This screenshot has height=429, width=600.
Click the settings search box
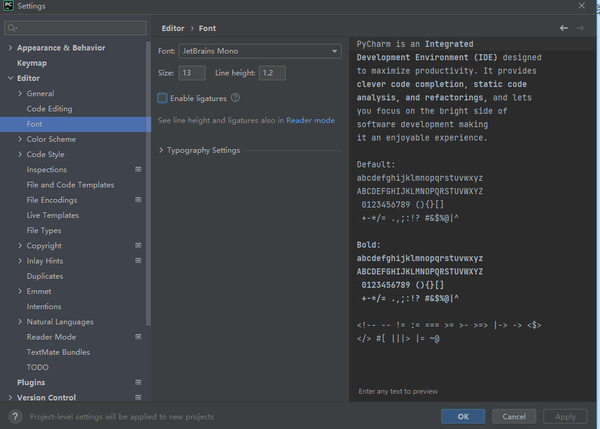75,28
